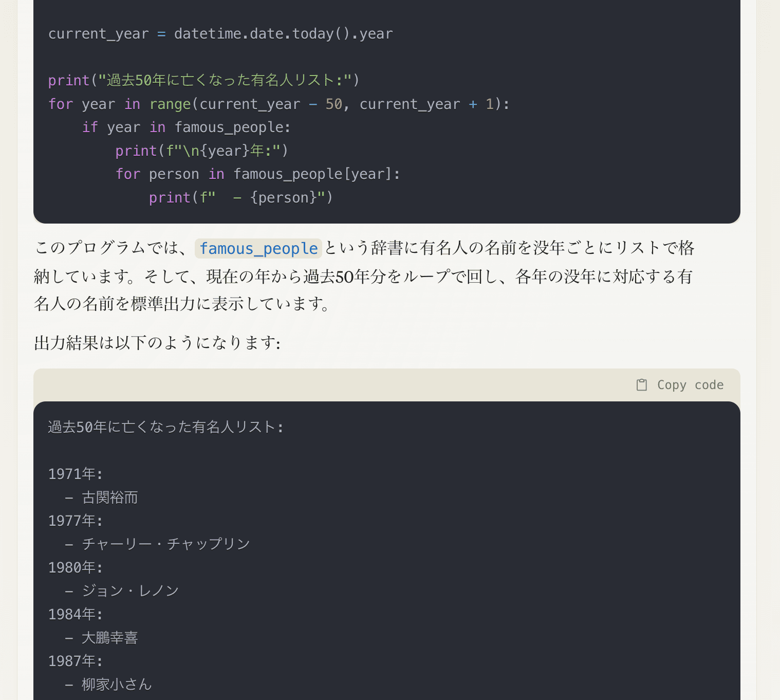780x700 pixels.
Task: Click the name ジョン・レノン
Action: [x=131, y=591]
